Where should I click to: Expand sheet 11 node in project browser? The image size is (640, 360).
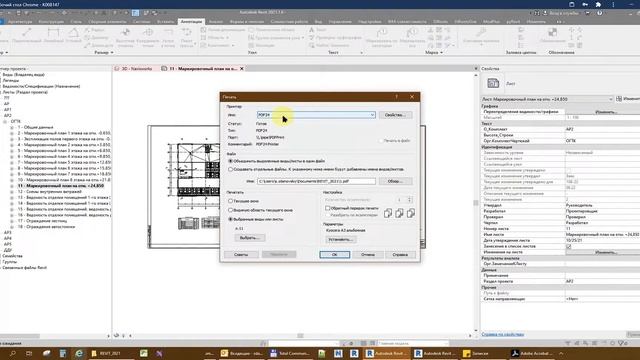coord(12,186)
